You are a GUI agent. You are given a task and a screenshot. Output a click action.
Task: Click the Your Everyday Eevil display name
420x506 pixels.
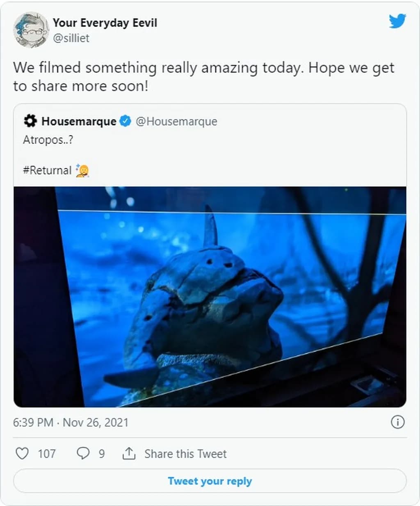(x=105, y=23)
